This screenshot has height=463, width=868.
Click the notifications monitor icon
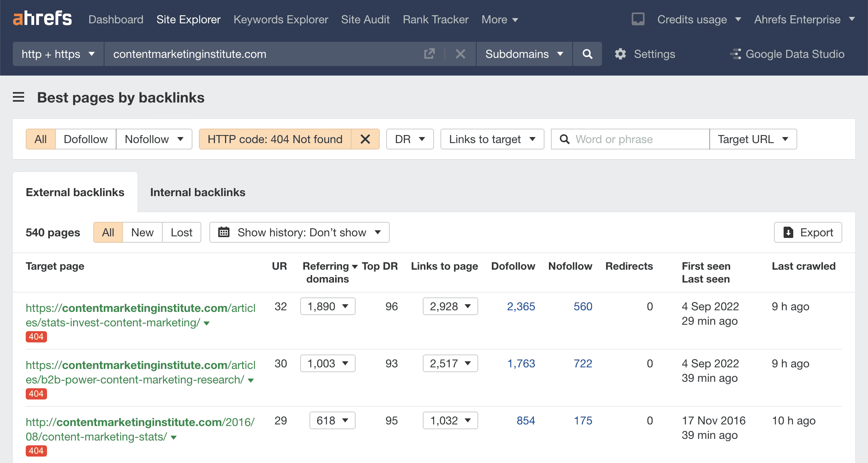[x=638, y=19]
